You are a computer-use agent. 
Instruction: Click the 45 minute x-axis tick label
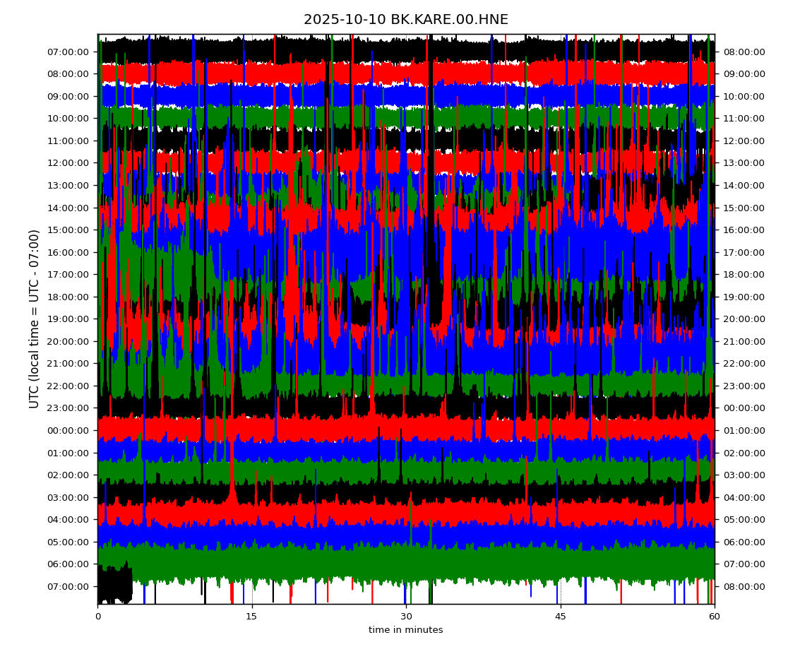(x=560, y=617)
